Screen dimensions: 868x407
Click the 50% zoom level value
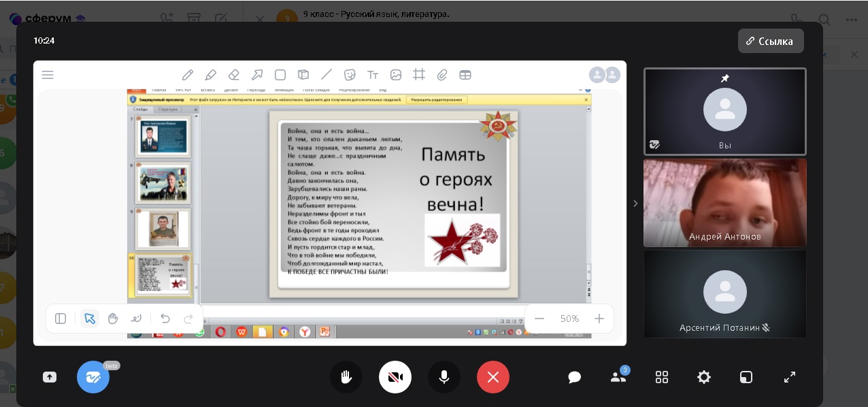click(x=569, y=319)
